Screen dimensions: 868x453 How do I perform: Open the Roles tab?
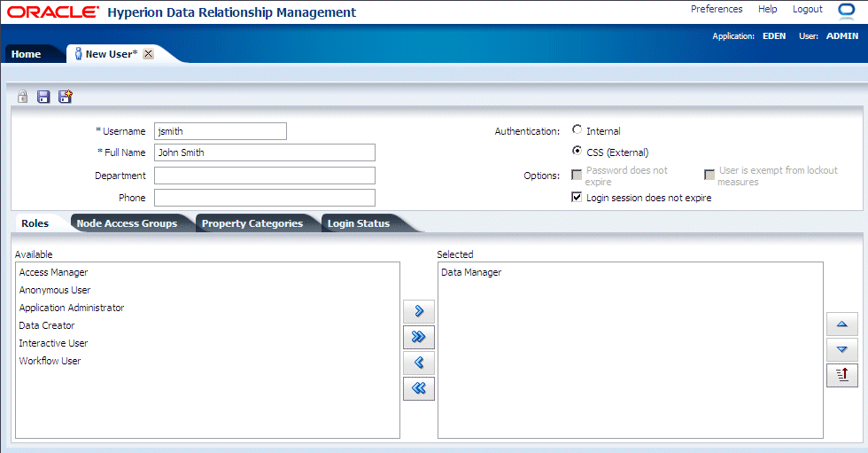click(x=35, y=223)
